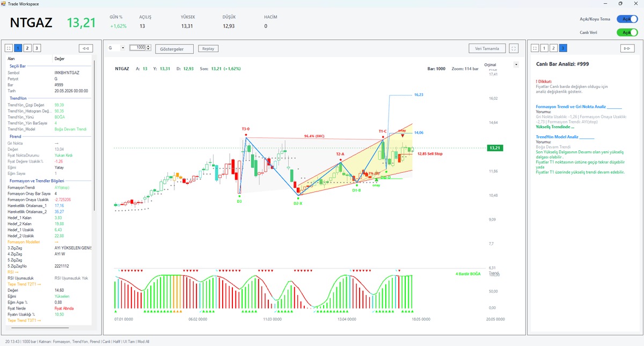The image size is (644, 346).
Task: Decrease bar count with down stepper
Action: [149, 49]
